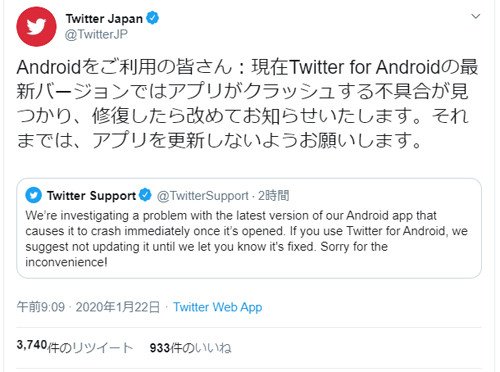Screen dimensions: 500x372
Task: View the 933件のいいね list
Action: pyautogui.click(x=190, y=348)
